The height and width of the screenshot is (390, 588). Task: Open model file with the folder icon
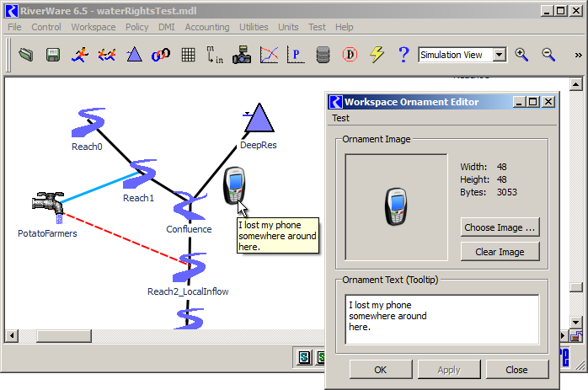coord(25,55)
